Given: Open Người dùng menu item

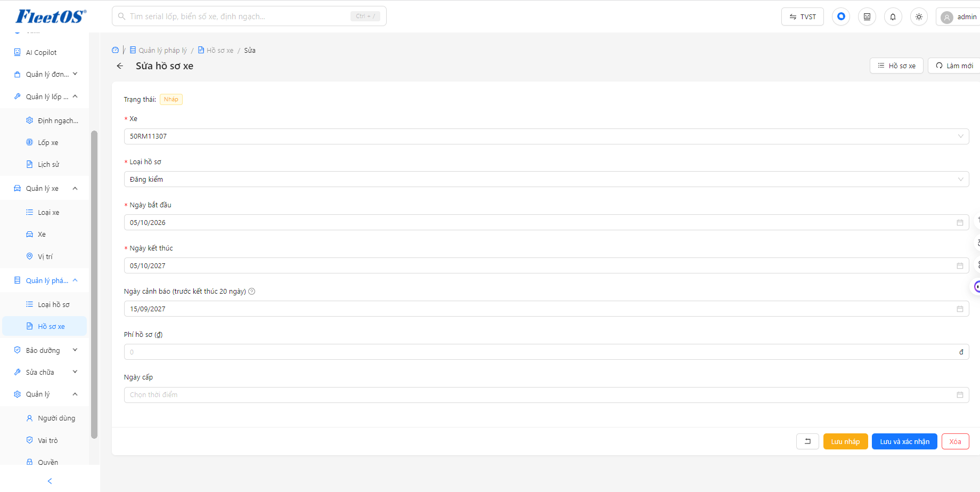Looking at the screenshot, I should [46, 418].
